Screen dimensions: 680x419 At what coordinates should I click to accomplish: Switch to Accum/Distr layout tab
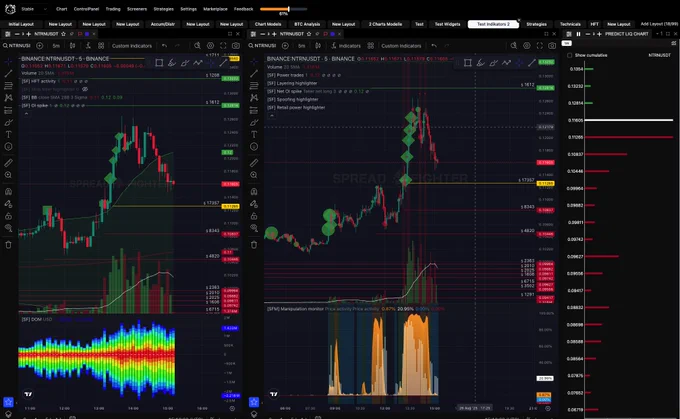click(x=163, y=24)
